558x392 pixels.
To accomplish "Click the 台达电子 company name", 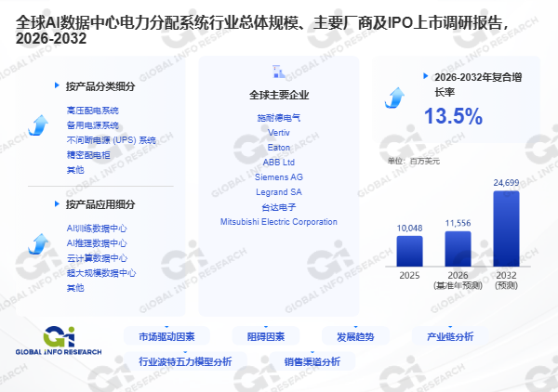I will pyautogui.click(x=279, y=207).
